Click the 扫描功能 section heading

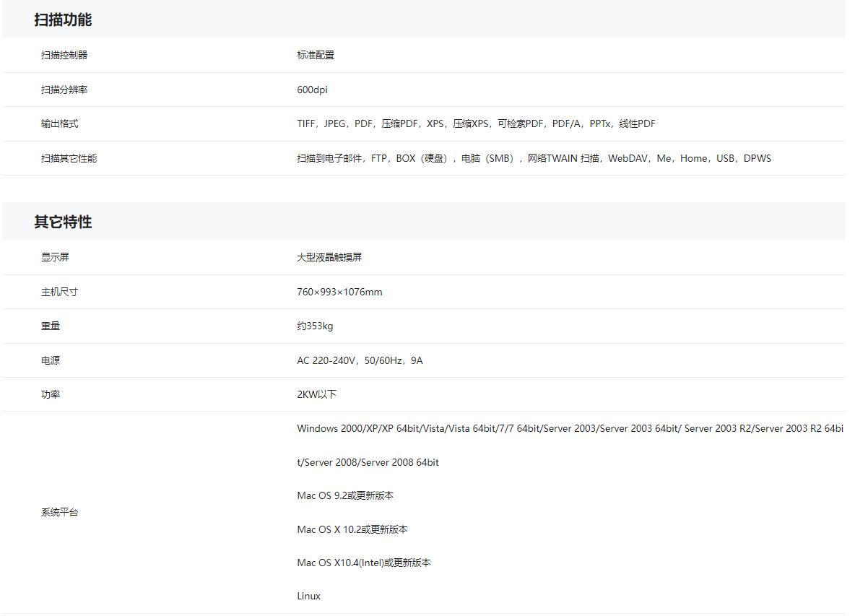click(63, 20)
